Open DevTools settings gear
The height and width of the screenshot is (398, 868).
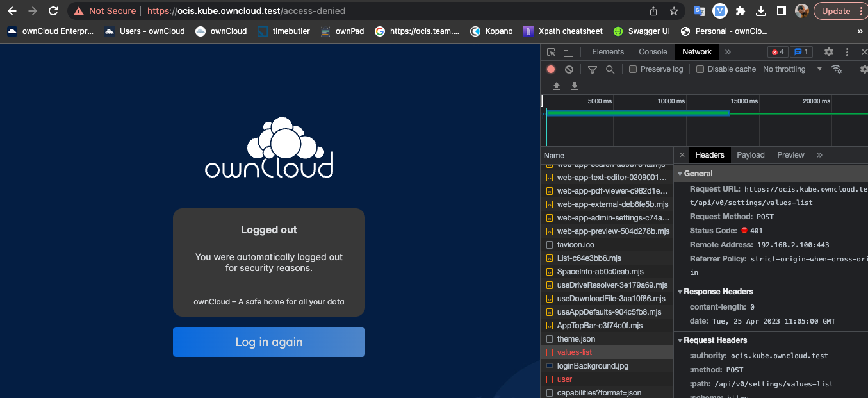click(x=829, y=52)
